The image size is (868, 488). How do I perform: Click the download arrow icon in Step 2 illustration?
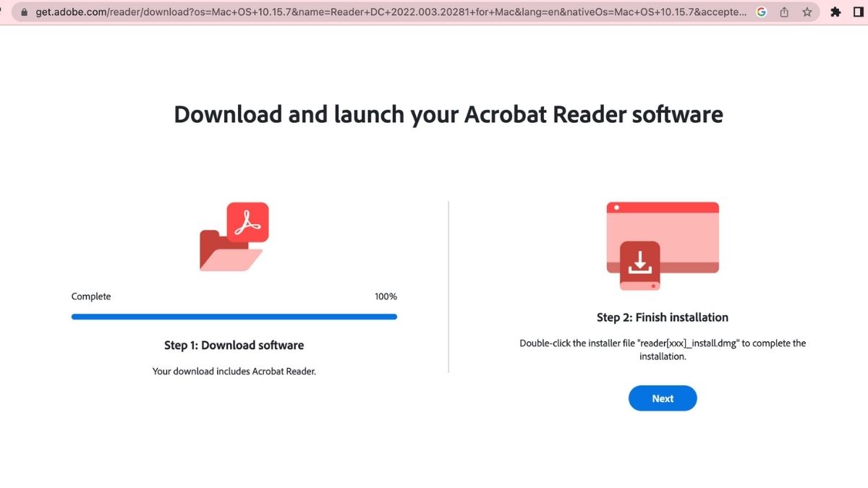(x=639, y=262)
